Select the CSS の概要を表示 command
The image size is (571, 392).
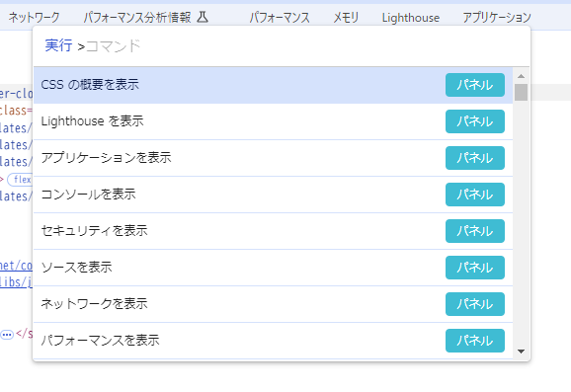(273, 85)
